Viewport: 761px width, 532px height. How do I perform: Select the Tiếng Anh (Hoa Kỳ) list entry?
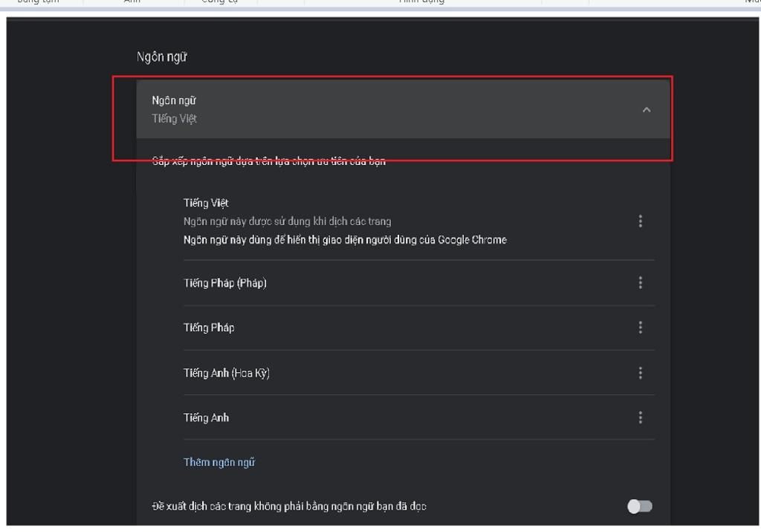point(227,373)
